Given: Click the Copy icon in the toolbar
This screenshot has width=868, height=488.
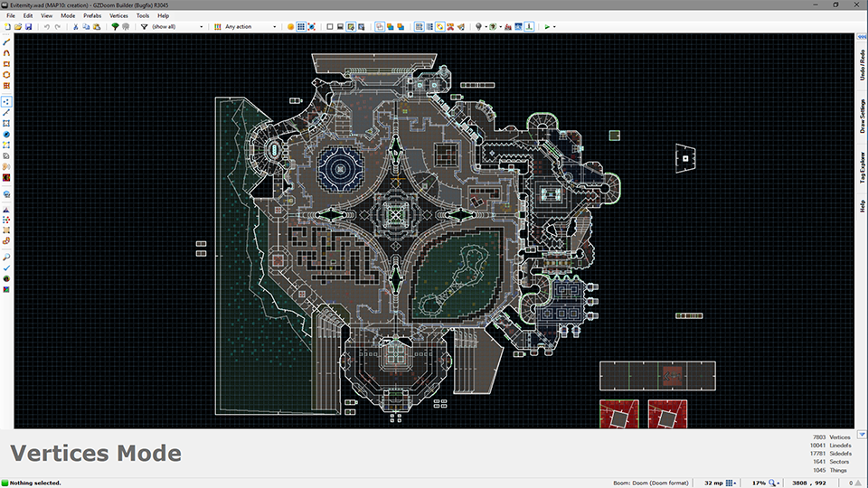Looking at the screenshot, I should click(x=86, y=26).
